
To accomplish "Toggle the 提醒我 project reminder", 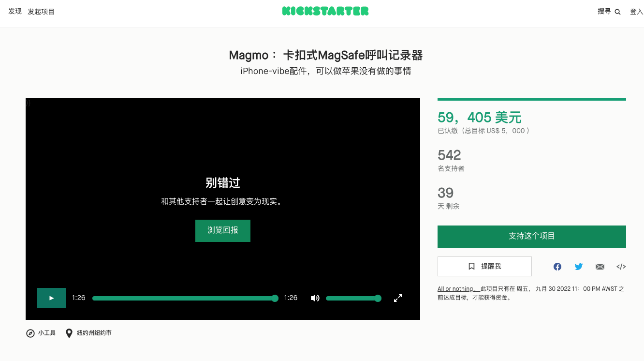I will point(484,266).
